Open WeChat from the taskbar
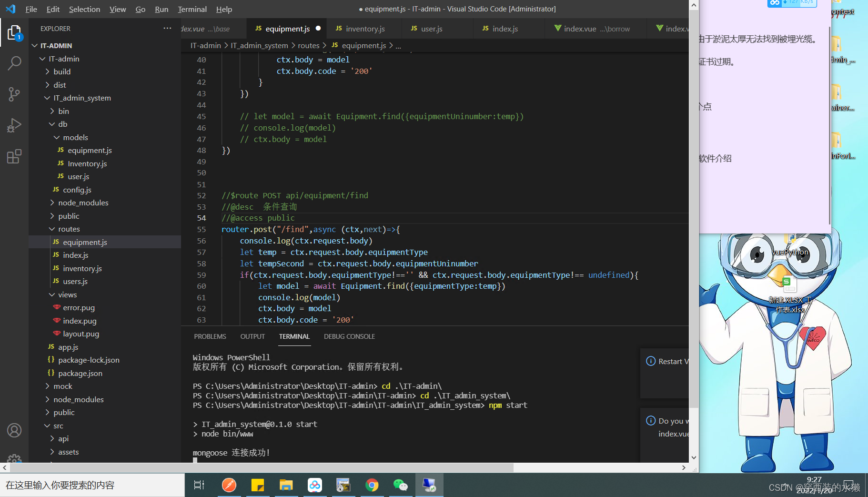This screenshot has width=868, height=497. (x=400, y=485)
